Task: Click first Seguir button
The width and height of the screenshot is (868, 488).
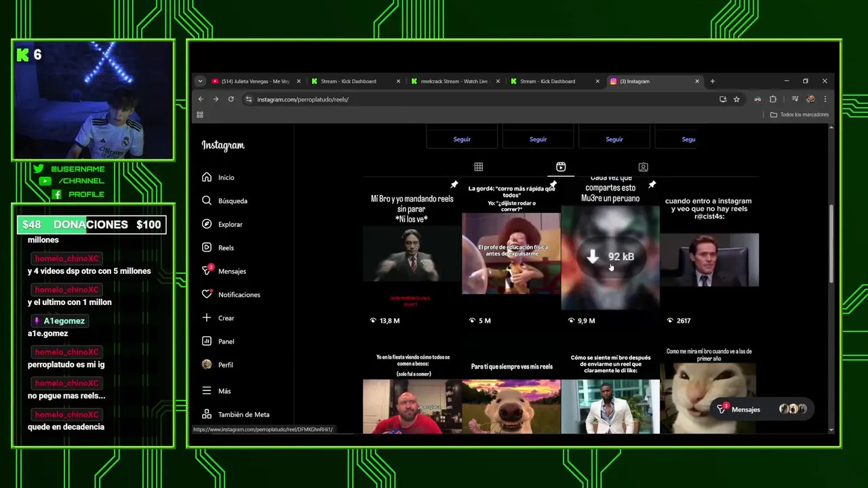Action: [x=462, y=139]
